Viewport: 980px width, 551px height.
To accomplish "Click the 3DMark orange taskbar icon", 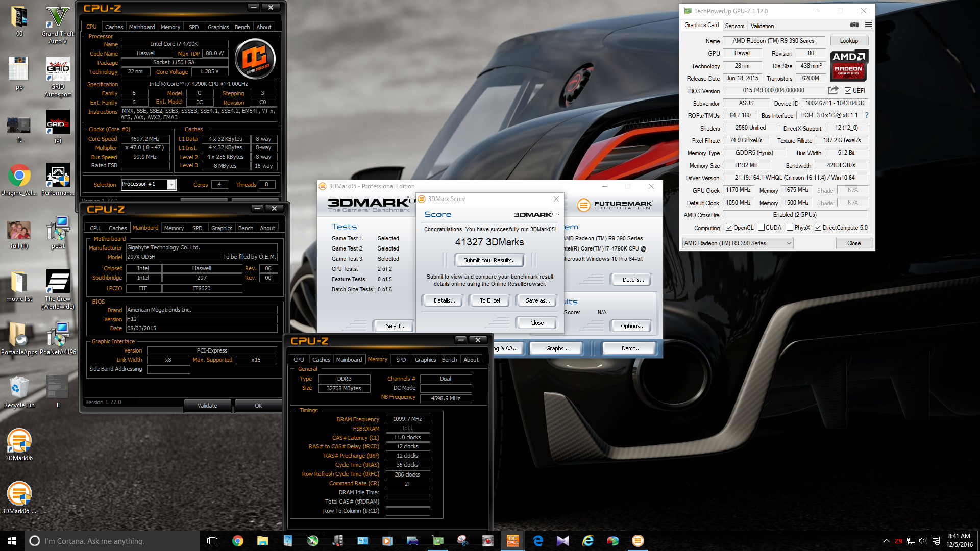I will (x=638, y=541).
